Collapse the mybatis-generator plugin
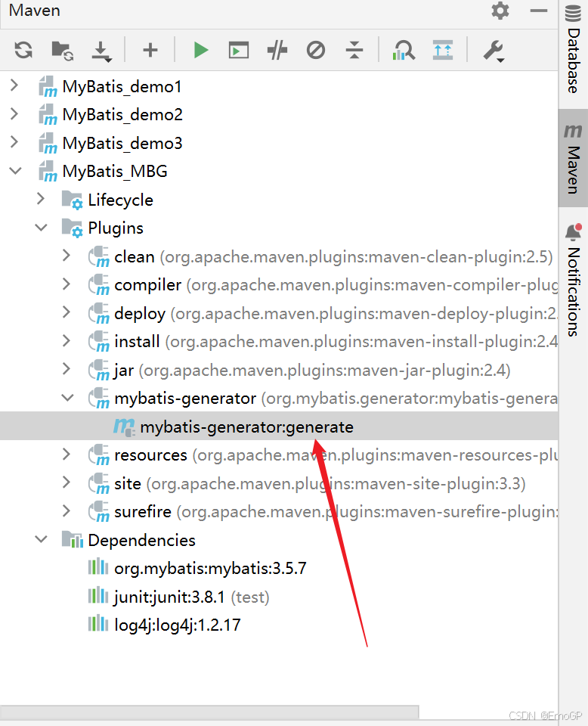 (67, 398)
